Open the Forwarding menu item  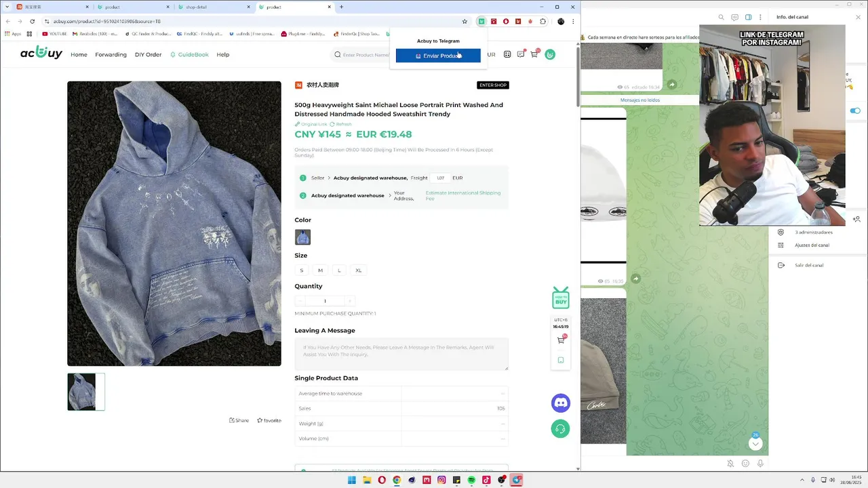click(111, 54)
